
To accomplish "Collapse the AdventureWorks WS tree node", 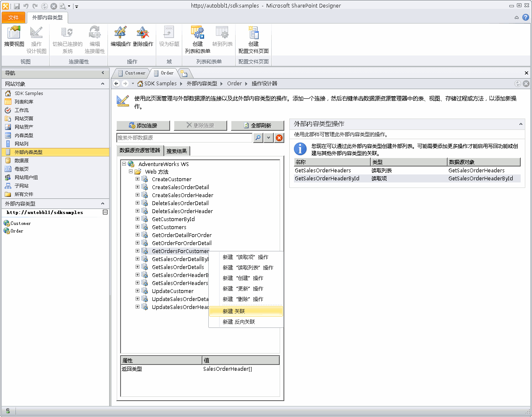I will click(x=124, y=164).
